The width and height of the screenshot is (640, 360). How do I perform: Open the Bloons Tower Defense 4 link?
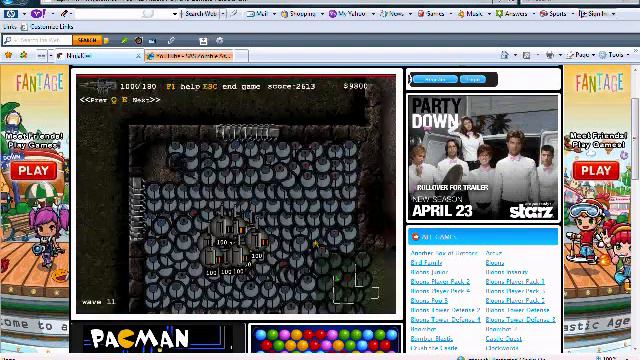coord(445,320)
